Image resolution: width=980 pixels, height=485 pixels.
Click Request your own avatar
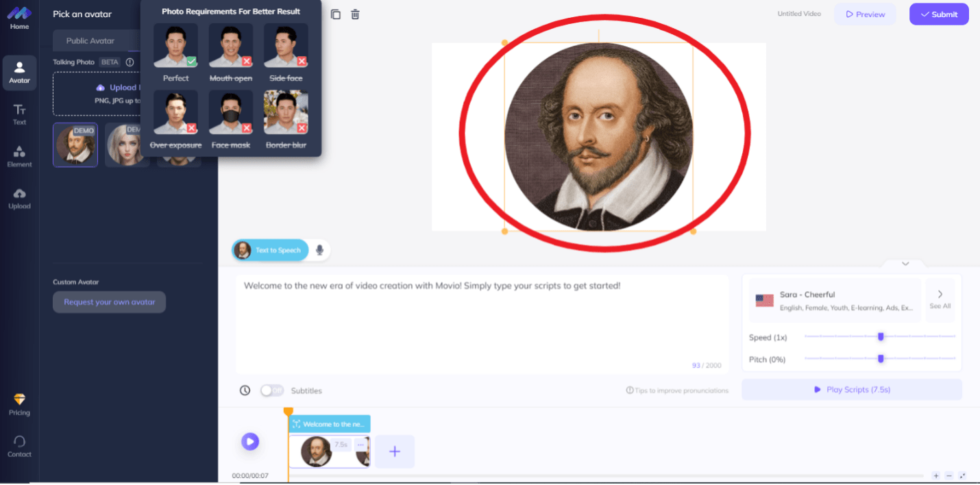pyautogui.click(x=110, y=302)
